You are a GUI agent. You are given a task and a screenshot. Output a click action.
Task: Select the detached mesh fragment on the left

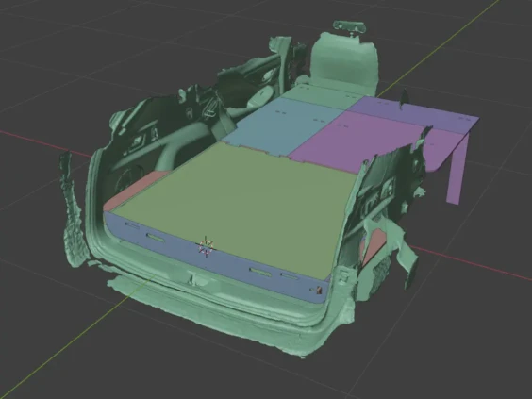(x=73, y=210)
